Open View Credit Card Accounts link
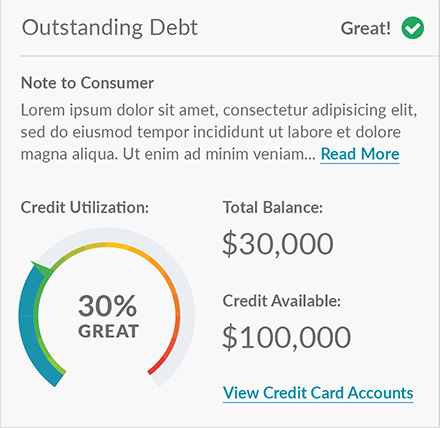 pyautogui.click(x=318, y=393)
